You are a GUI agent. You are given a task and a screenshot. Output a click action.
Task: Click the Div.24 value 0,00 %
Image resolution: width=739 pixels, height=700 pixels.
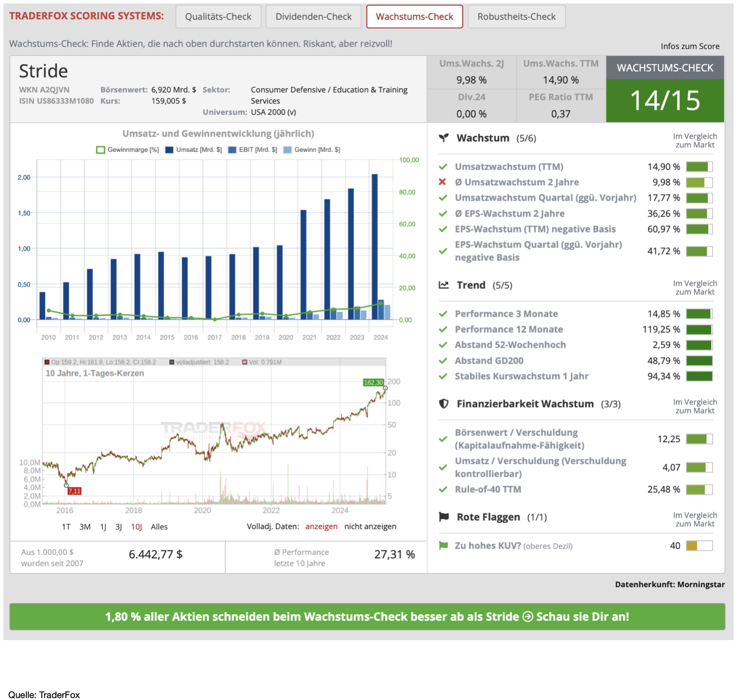click(471, 114)
